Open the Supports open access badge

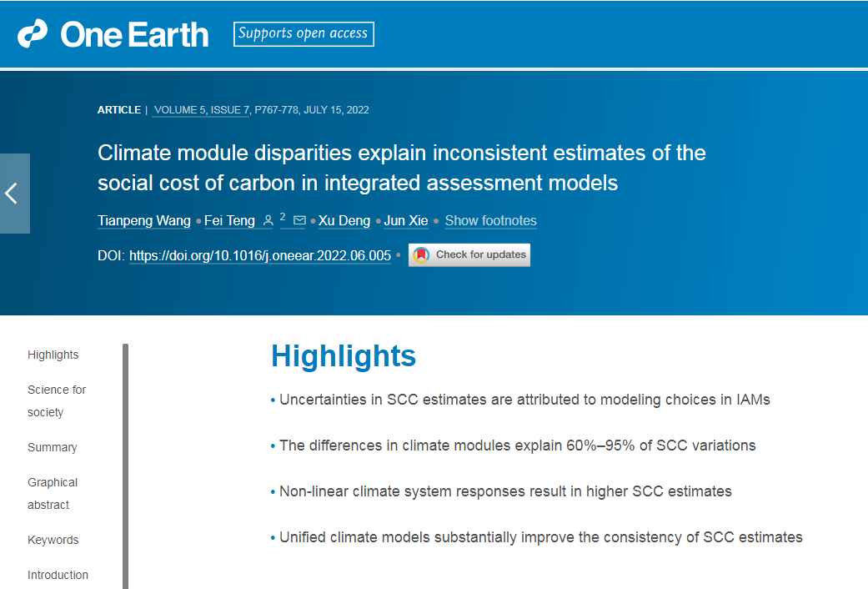304,34
